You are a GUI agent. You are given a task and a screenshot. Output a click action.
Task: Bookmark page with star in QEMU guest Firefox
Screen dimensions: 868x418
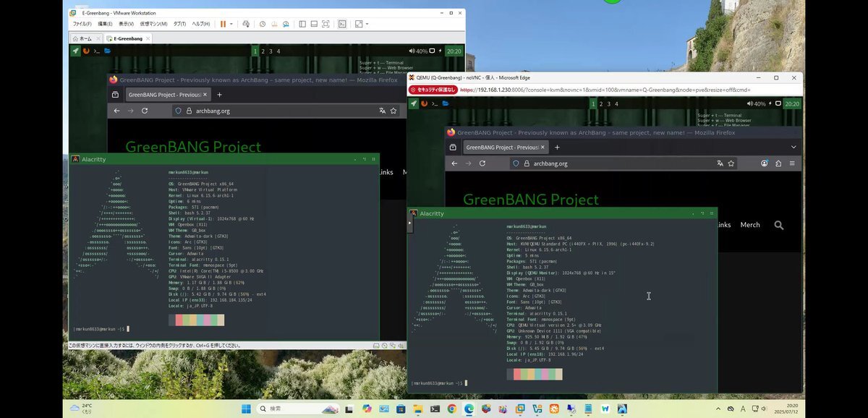click(x=731, y=163)
